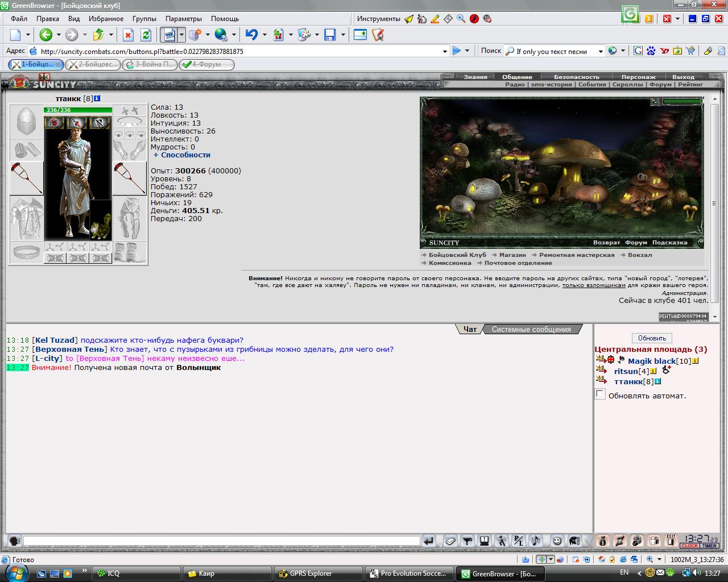
Task: Click the Refresh page toolbar icon
Action: click(x=146, y=35)
